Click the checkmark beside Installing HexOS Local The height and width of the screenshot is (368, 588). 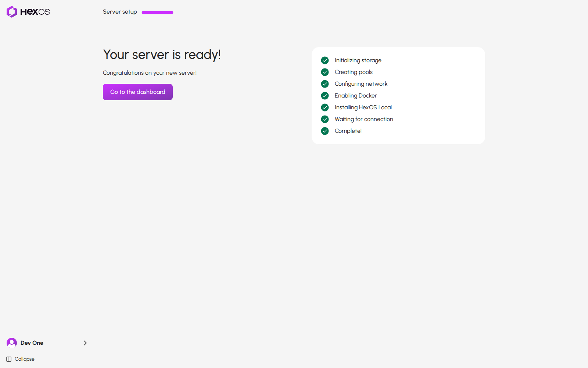tap(325, 107)
